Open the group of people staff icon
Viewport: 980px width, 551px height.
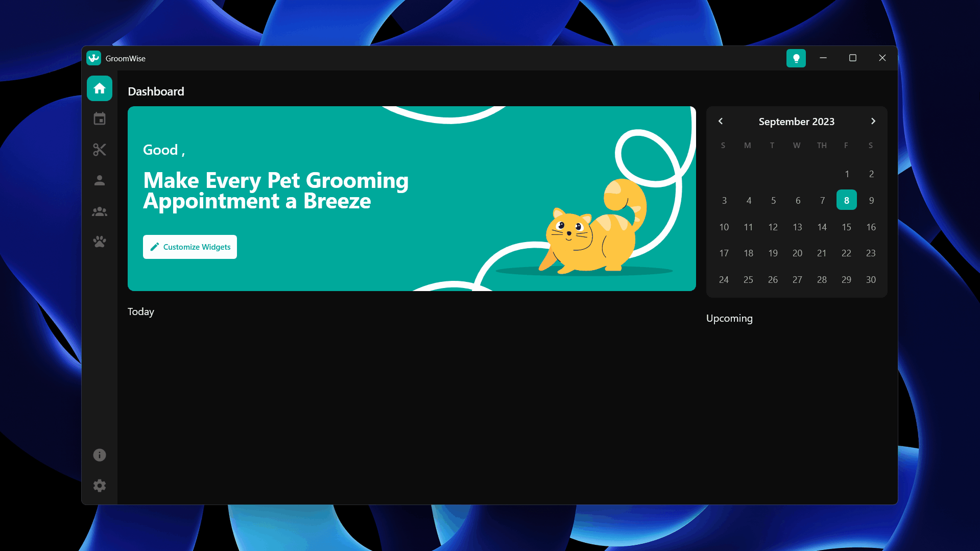(100, 211)
